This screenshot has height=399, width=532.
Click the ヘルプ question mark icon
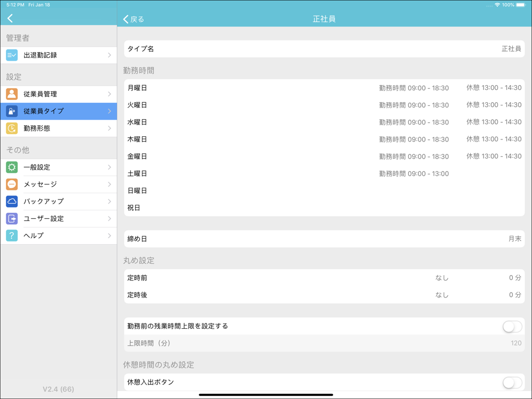[x=12, y=236]
